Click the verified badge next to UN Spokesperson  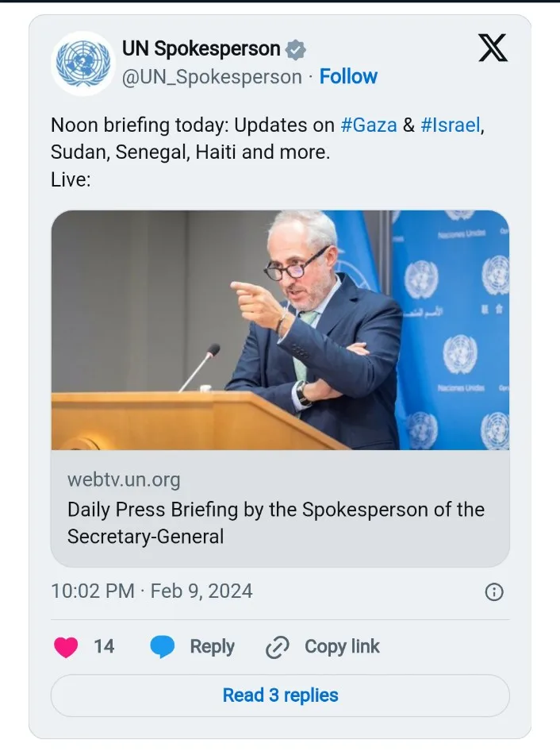(x=296, y=49)
